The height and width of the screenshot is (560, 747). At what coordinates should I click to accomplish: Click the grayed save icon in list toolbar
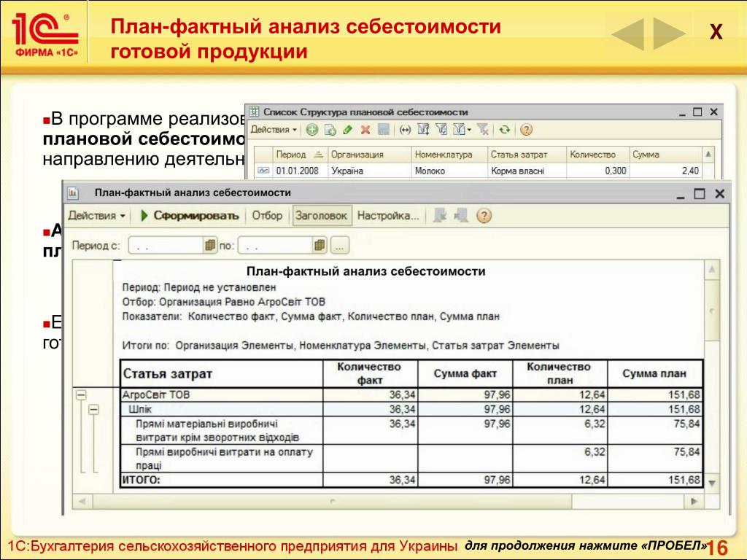384,130
